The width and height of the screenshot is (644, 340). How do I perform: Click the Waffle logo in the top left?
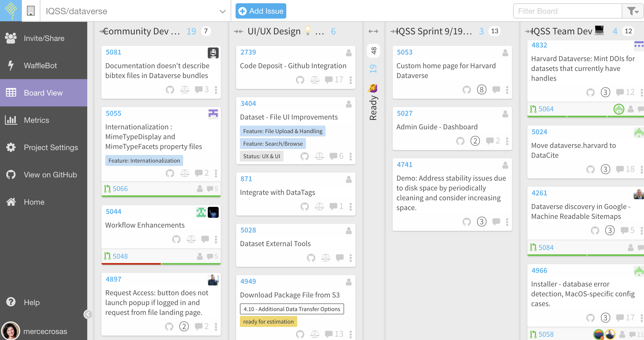[x=11, y=11]
